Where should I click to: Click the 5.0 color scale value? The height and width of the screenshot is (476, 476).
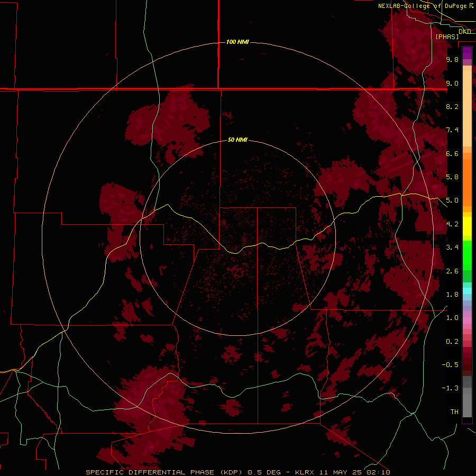click(452, 200)
